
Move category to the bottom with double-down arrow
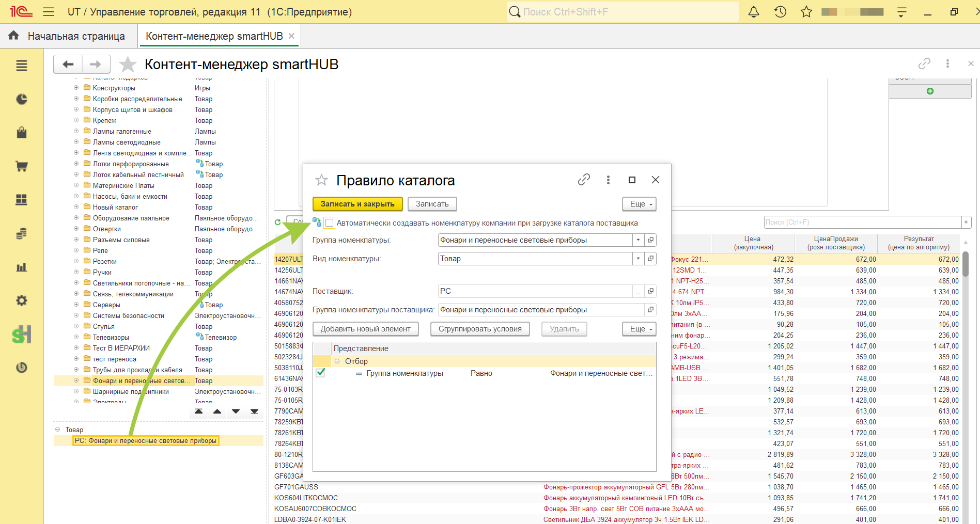(254, 411)
